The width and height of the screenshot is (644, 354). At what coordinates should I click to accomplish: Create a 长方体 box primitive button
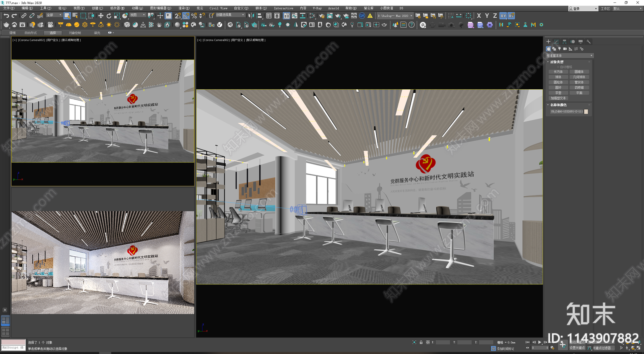click(558, 72)
